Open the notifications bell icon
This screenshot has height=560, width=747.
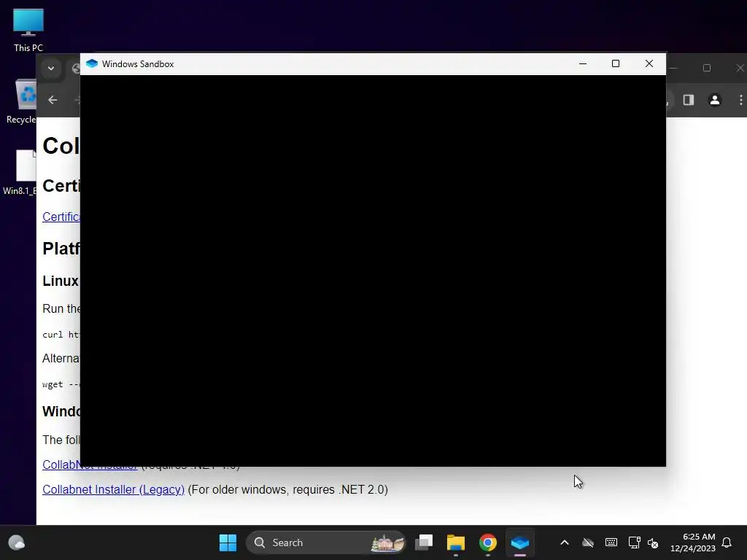coord(727,542)
